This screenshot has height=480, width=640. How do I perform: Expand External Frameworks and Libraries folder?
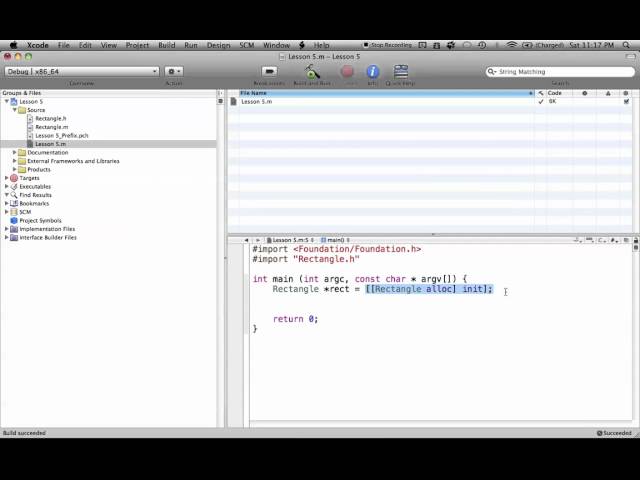pos(15,161)
